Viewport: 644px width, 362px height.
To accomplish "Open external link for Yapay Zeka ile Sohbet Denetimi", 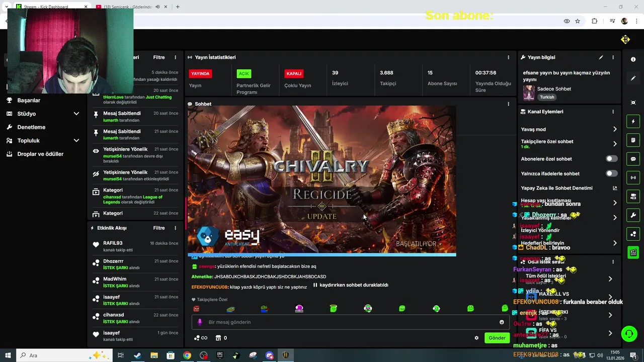I will coord(614,188).
